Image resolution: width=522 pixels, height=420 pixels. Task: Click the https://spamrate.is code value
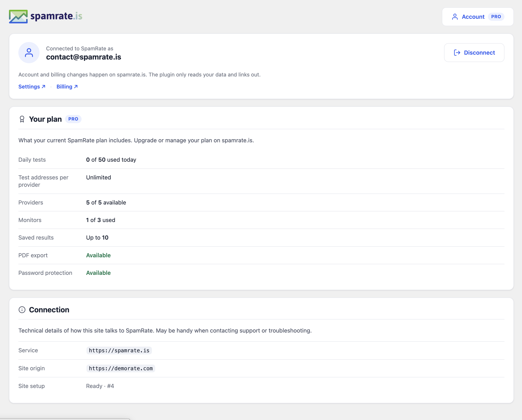click(x=119, y=350)
